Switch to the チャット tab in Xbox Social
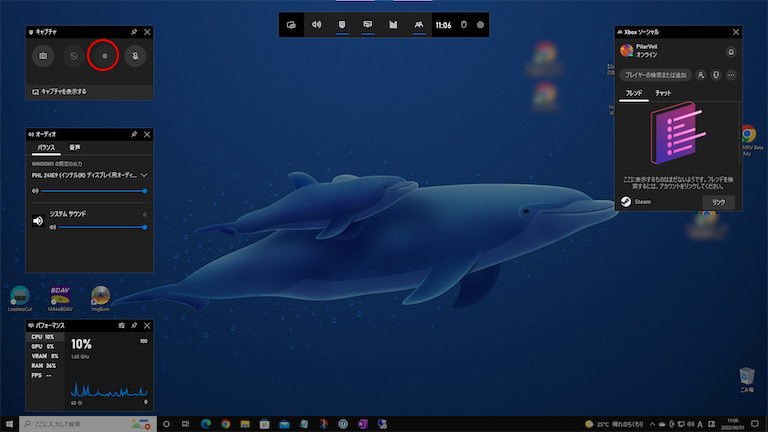This screenshot has width=768, height=432. click(x=663, y=93)
